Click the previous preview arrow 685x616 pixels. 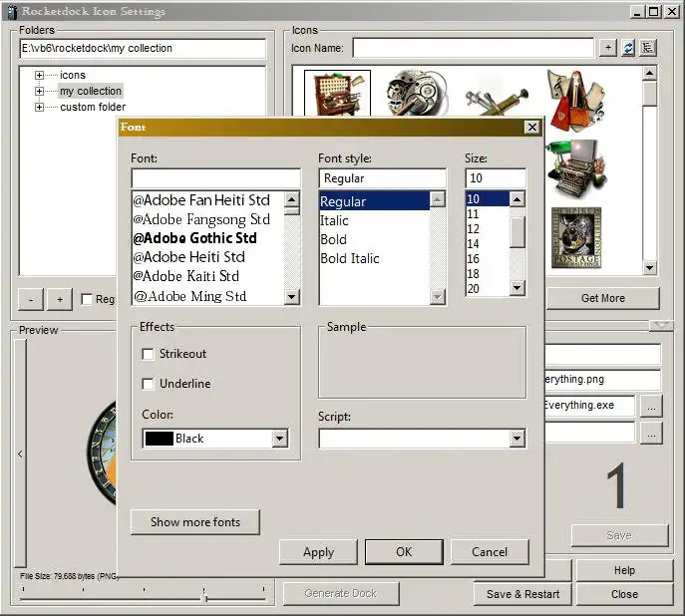coord(20,455)
